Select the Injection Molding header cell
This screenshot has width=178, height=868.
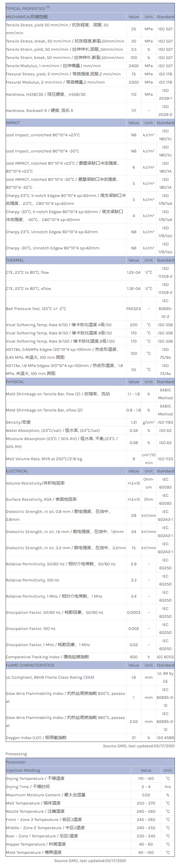click(23, 770)
